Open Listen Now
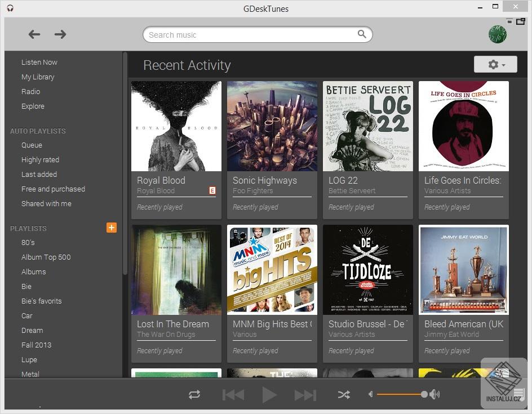 [39, 63]
